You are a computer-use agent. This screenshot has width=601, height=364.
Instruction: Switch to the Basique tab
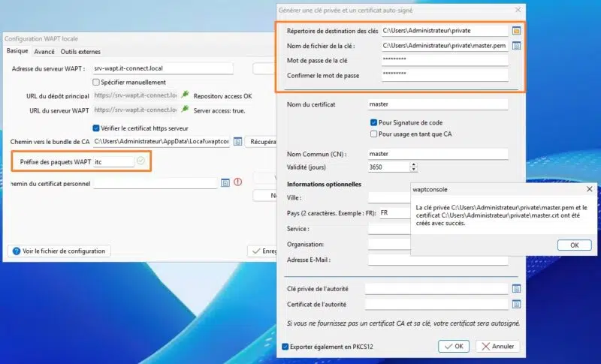coord(17,51)
